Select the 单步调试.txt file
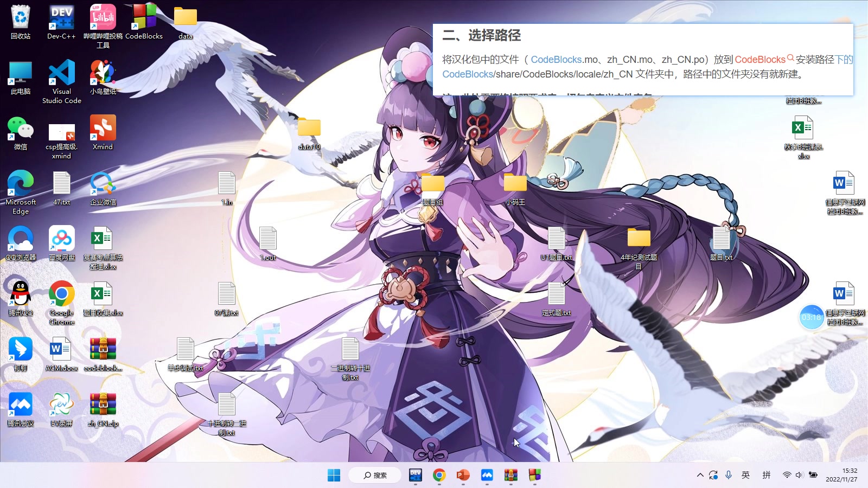The height and width of the screenshot is (488, 868). pyautogui.click(x=186, y=355)
